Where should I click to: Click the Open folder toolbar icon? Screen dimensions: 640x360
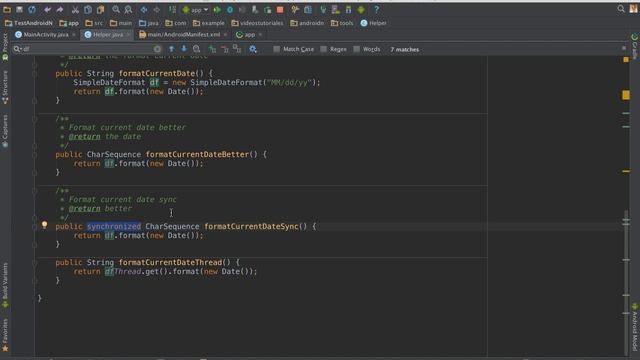7,9
